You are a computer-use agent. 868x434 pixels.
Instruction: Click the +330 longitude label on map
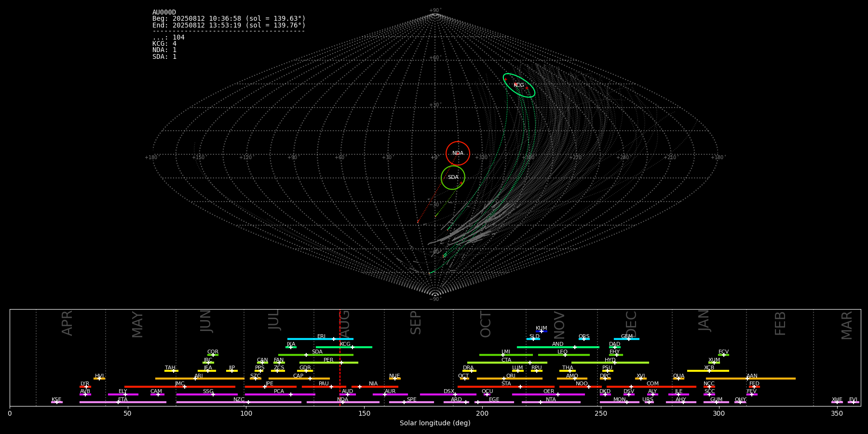481,158
